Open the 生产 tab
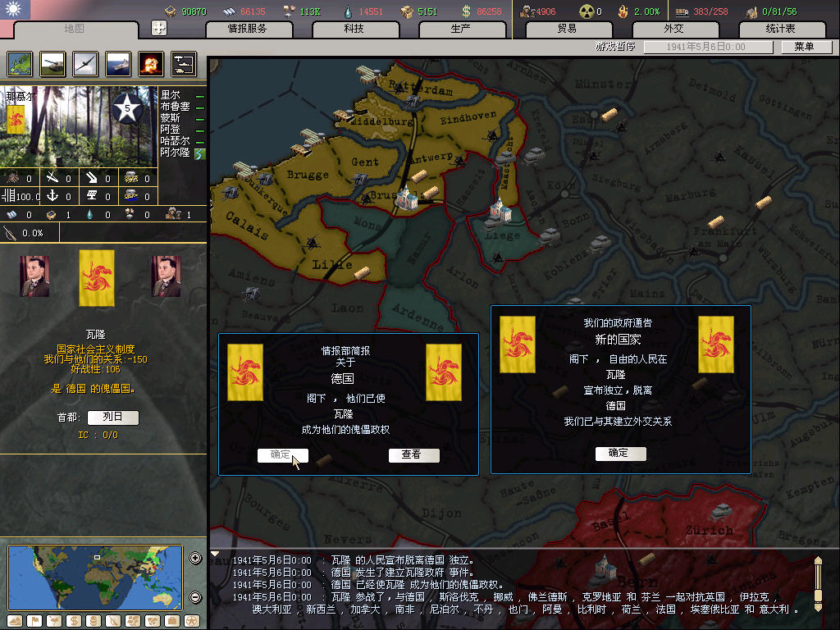840x630 pixels. pos(461,29)
